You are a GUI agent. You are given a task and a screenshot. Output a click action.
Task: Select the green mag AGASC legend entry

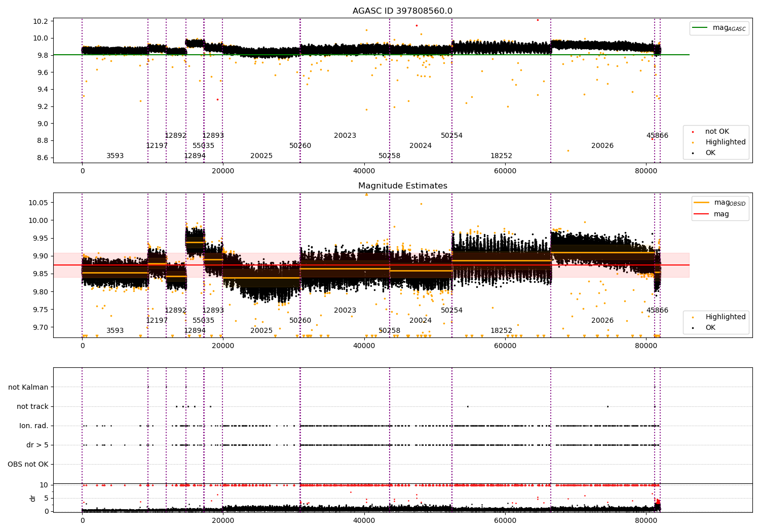(718, 28)
